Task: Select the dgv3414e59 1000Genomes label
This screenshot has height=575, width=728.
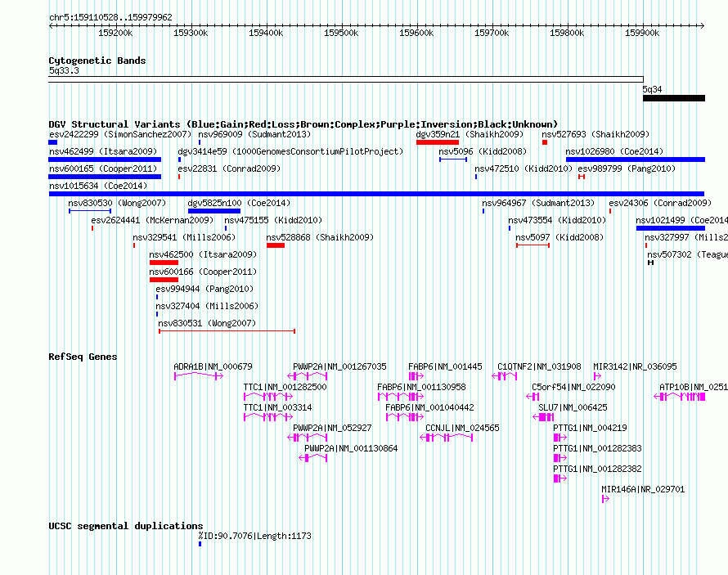Action: pos(290,151)
